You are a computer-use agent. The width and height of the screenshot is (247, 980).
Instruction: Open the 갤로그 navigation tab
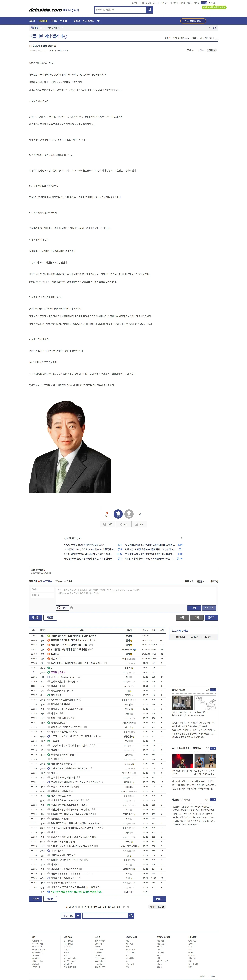point(77,21)
